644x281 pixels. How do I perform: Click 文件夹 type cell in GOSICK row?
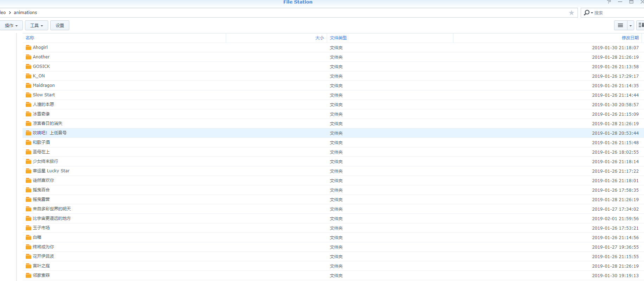[x=336, y=67]
